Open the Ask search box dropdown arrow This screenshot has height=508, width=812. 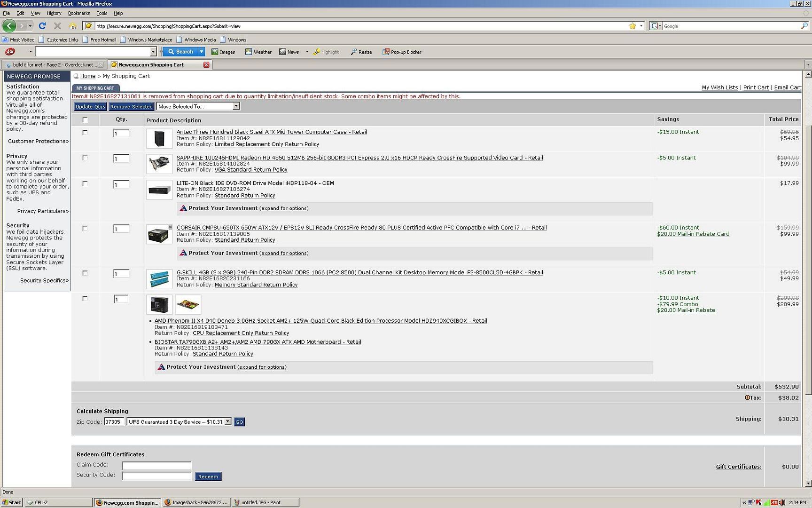click(x=153, y=52)
